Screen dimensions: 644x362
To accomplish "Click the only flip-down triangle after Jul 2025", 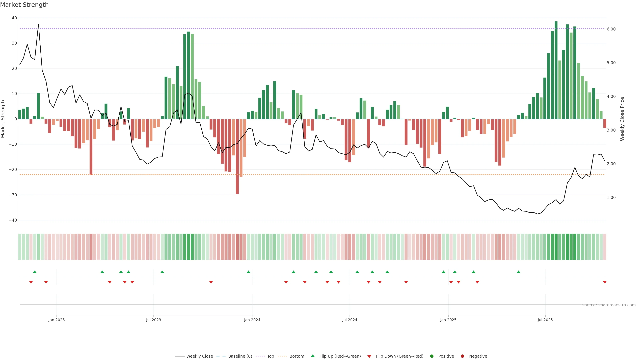I will click(x=604, y=282).
